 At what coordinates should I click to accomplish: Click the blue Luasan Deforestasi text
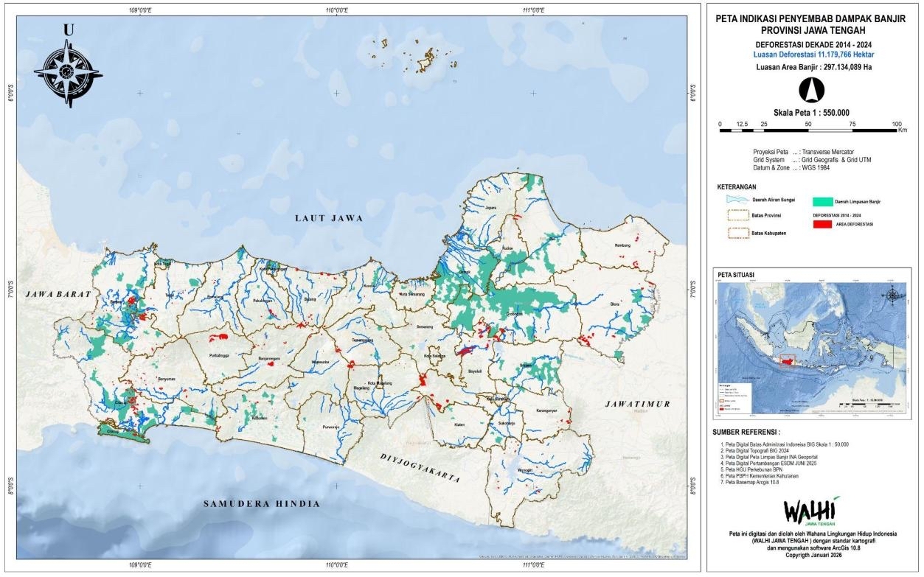(x=810, y=55)
